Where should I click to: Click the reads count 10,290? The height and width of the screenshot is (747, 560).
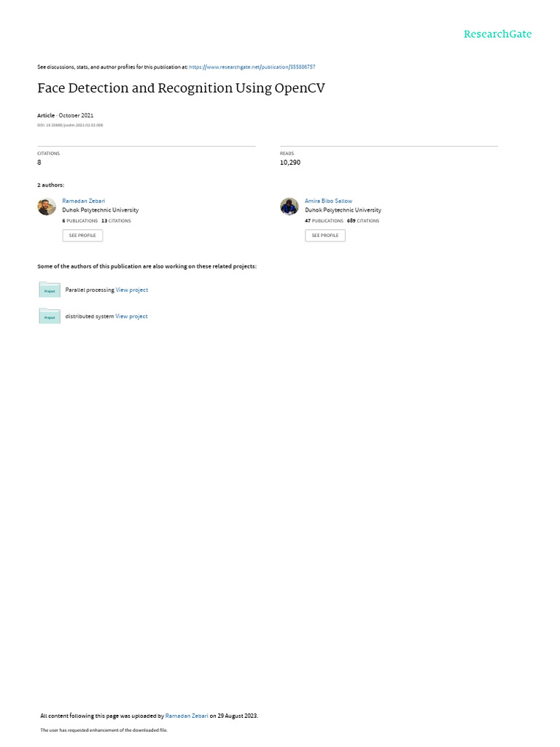click(290, 163)
